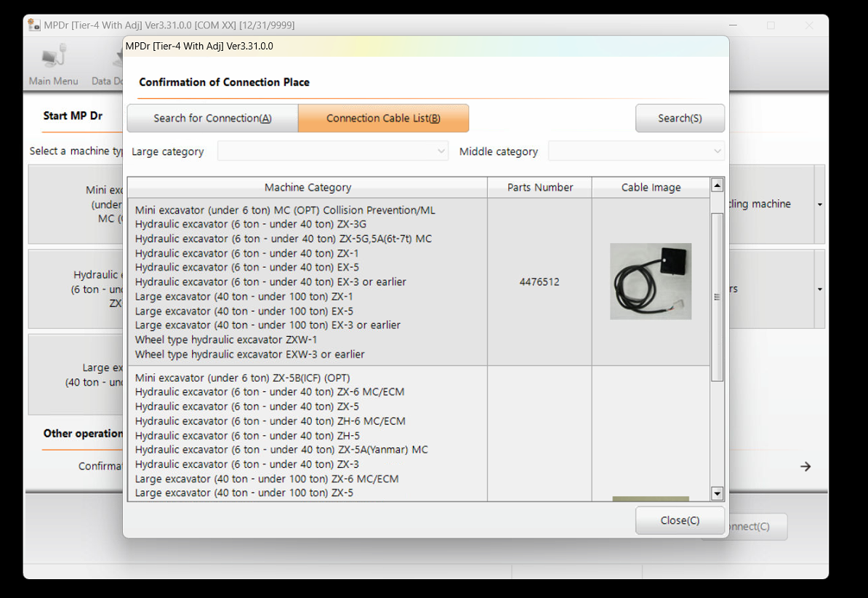The image size is (868, 598).
Task: Click 'Mini excavator (under 6 ton) MC (OPT) Collision Prevention/ML'
Action: 285,210
